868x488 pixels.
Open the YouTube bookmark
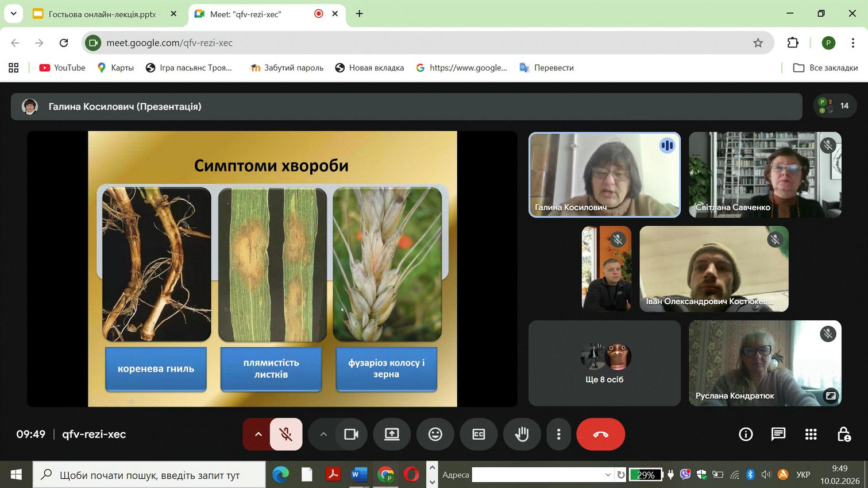62,68
